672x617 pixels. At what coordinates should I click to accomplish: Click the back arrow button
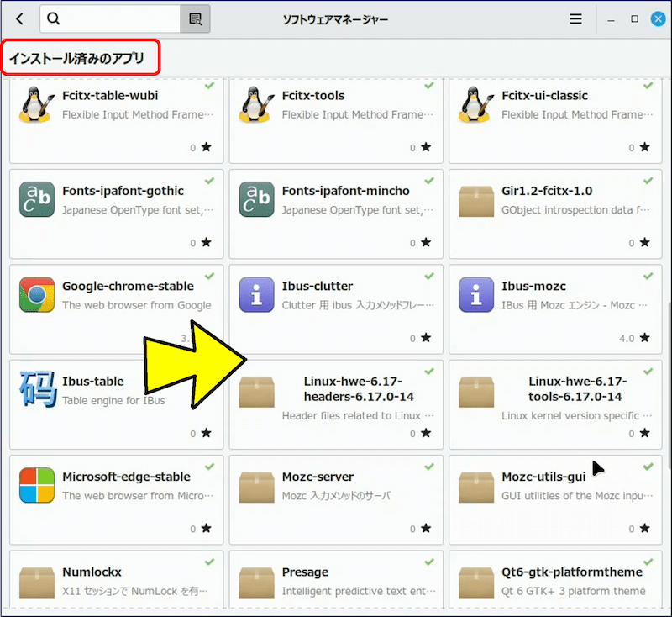coord(18,18)
